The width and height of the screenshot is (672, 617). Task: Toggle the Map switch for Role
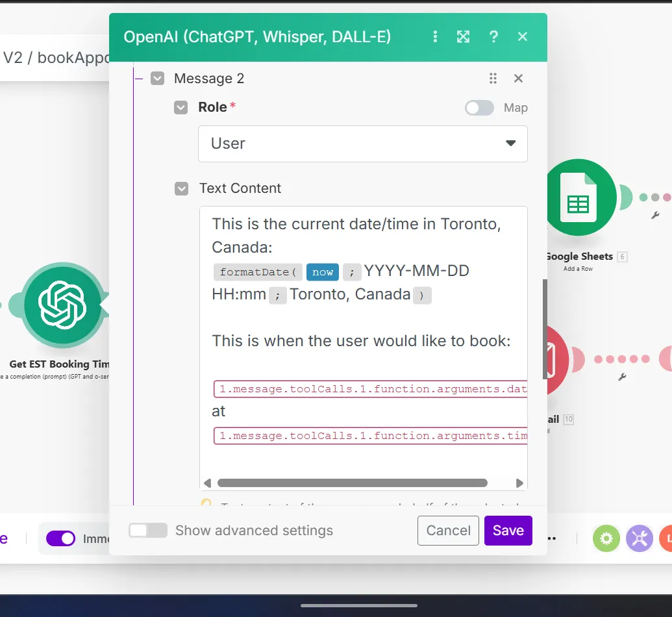(479, 108)
